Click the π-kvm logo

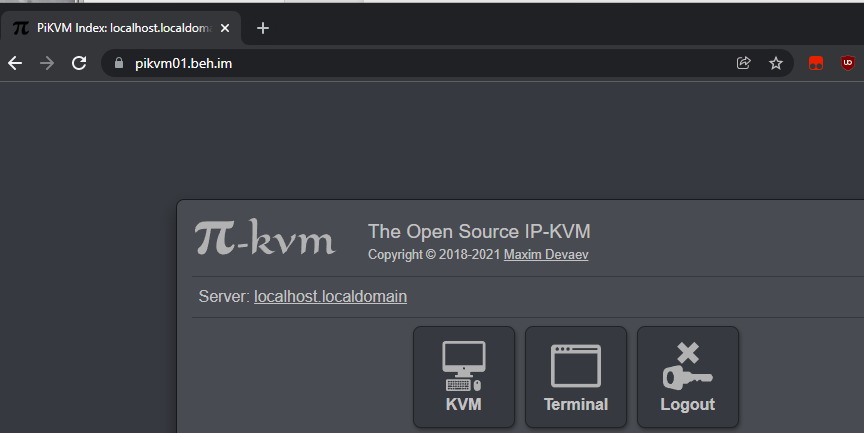(x=265, y=240)
